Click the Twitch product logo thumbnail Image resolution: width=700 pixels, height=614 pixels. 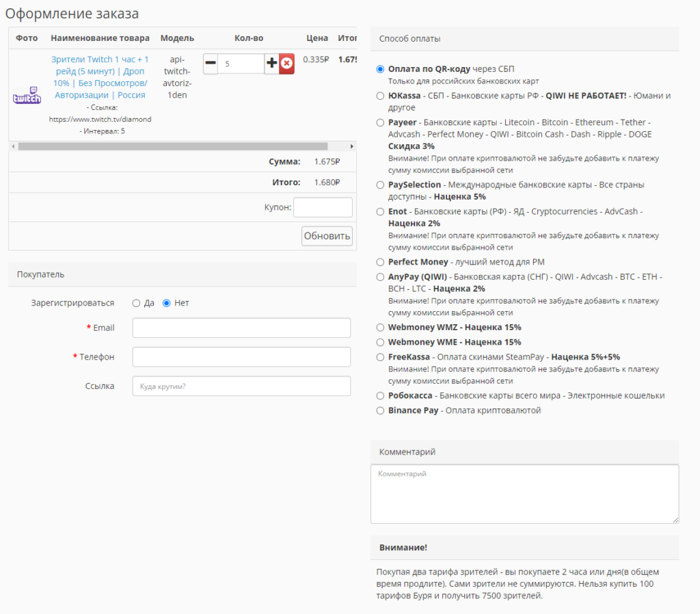pos(27,95)
